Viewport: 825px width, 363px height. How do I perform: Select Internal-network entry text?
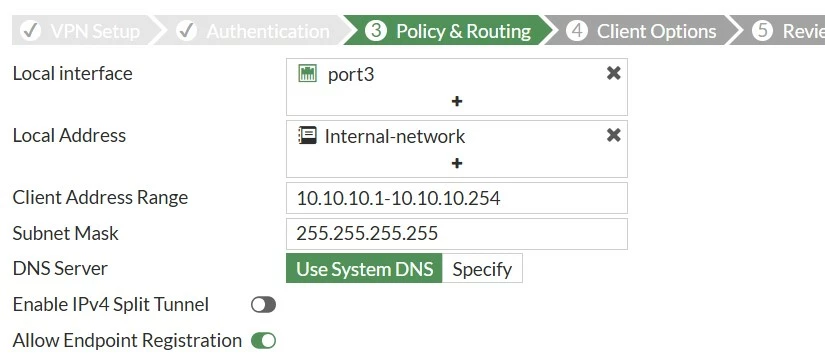[395, 136]
